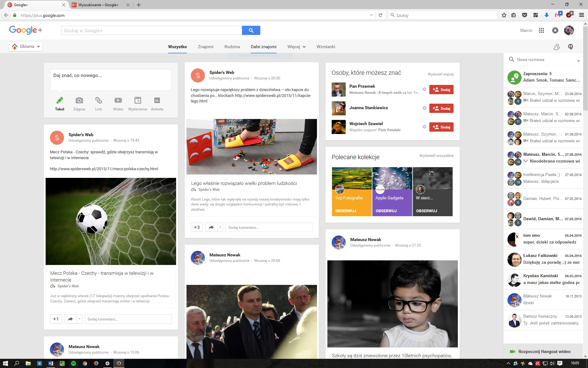Add Joanna Stankiewicz with Dodaj button
The image size is (588, 368).
click(x=441, y=108)
